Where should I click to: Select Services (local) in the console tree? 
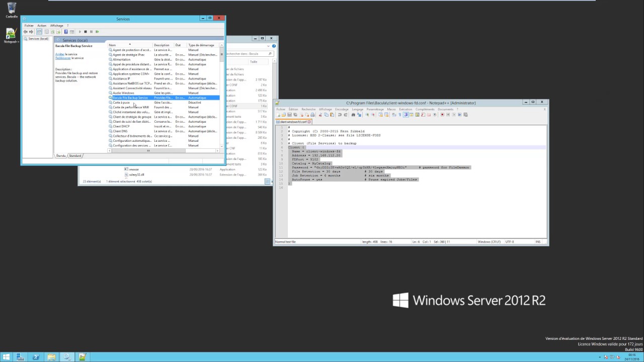[x=37, y=39]
